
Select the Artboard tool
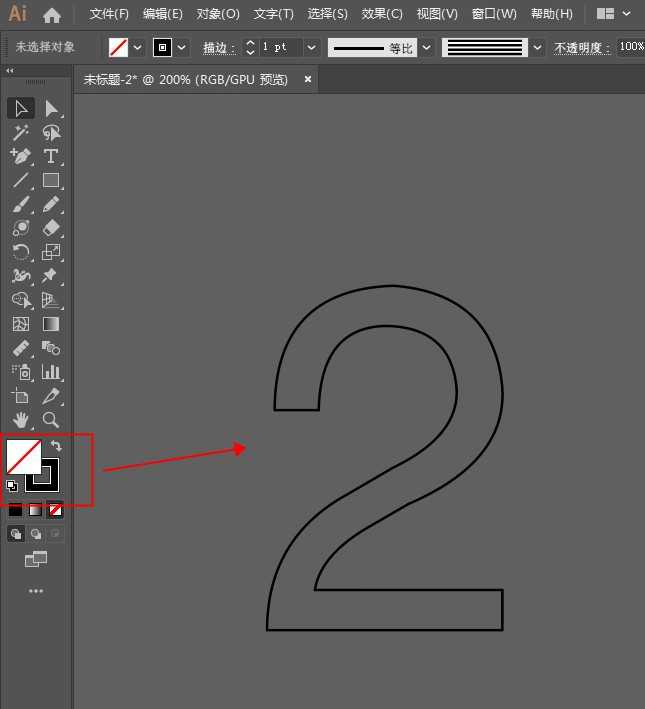point(20,396)
